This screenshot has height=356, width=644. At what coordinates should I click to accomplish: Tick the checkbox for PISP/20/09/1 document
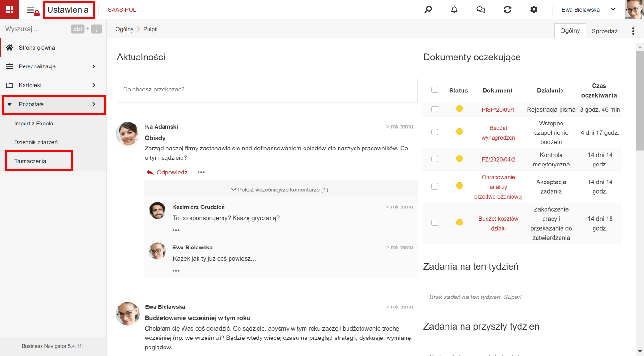435,109
